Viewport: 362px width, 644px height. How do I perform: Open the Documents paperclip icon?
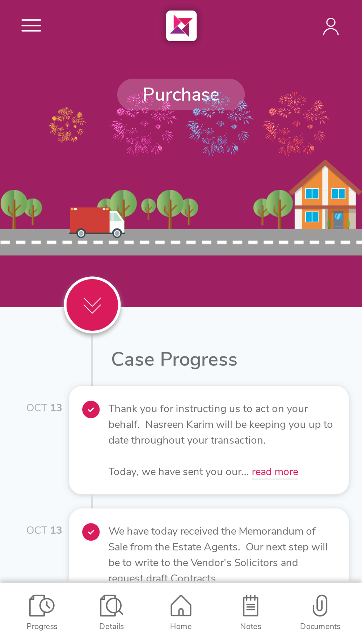(x=320, y=606)
